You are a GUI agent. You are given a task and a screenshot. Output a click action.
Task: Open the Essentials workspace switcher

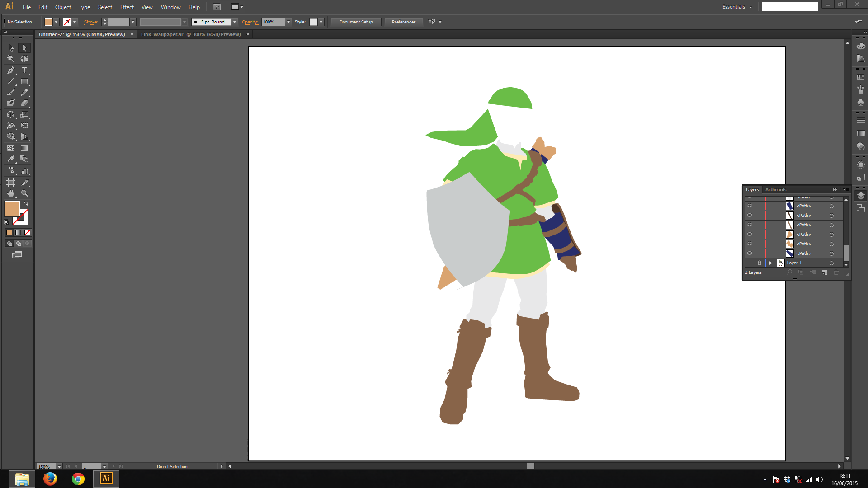[737, 7]
